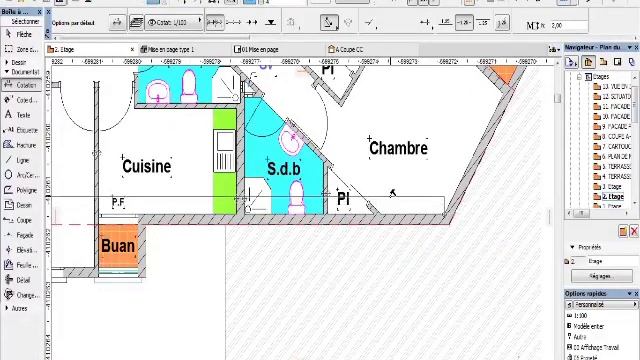640x360 pixels.
Task: Pick the Etiquette label tool
Action: (x=20, y=130)
